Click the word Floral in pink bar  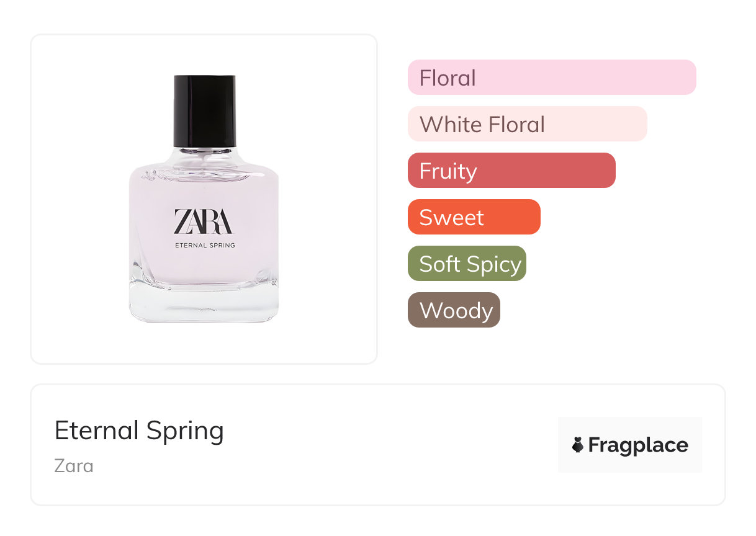point(448,78)
